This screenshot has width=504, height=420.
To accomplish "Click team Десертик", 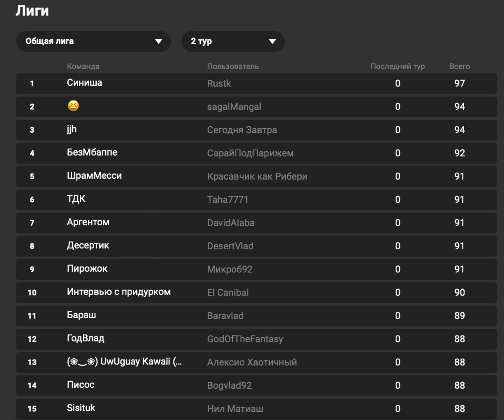I will (88, 246).
